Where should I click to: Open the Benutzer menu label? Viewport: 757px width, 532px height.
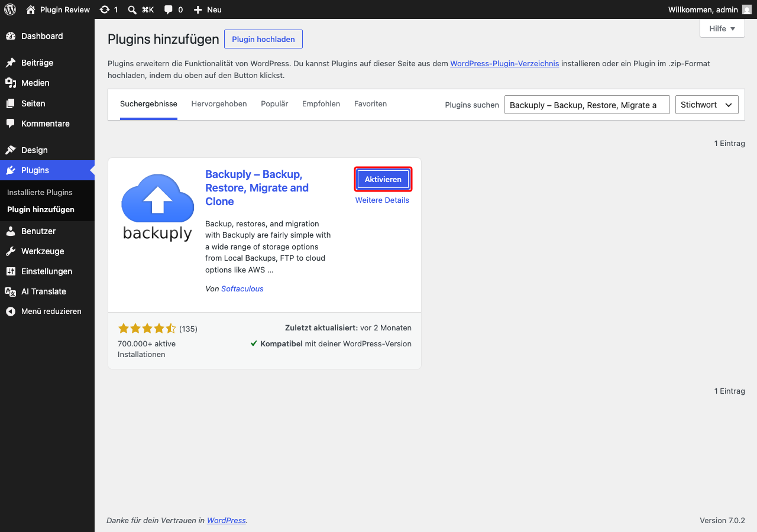38,231
